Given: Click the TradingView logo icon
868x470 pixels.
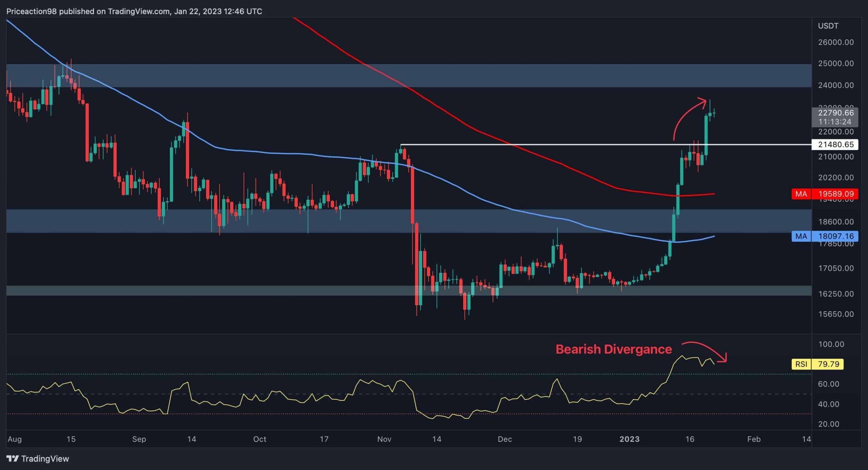Looking at the screenshot, I should point(13,459).
